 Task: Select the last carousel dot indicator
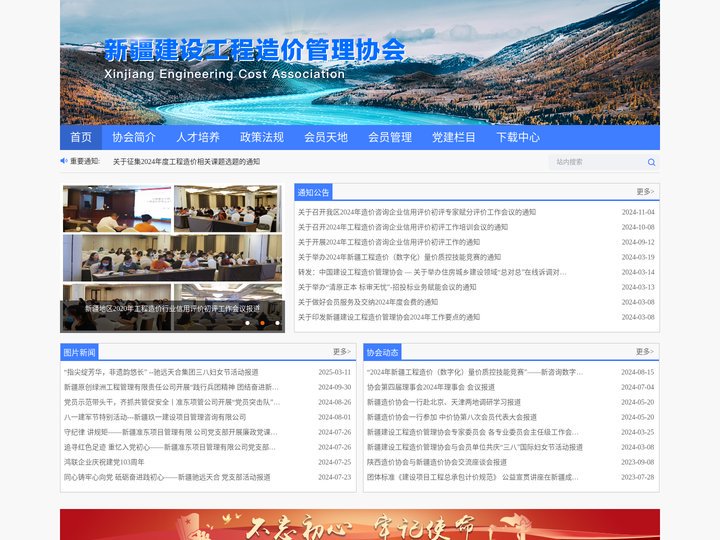[x=277, y=323]
